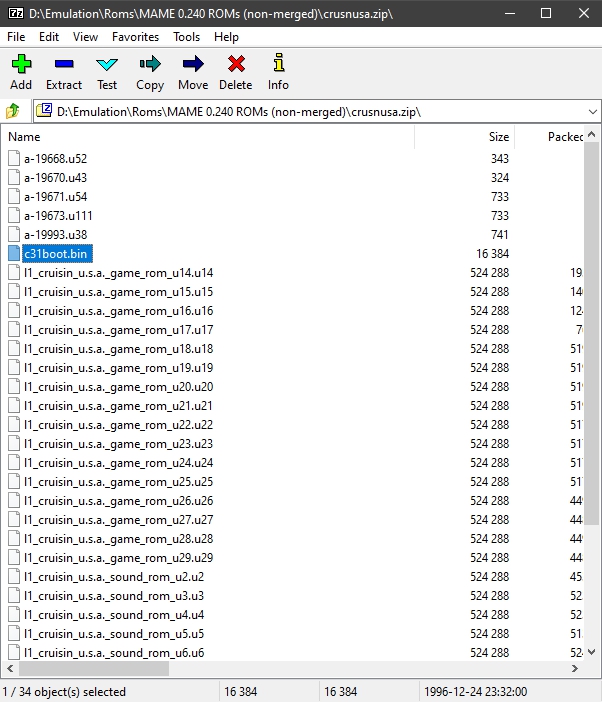This screenshot has width=602, height=702.
Task: Select l1_cruisin_u.s.a._sound_rom_u5.u5
Action: pos(114,634)
